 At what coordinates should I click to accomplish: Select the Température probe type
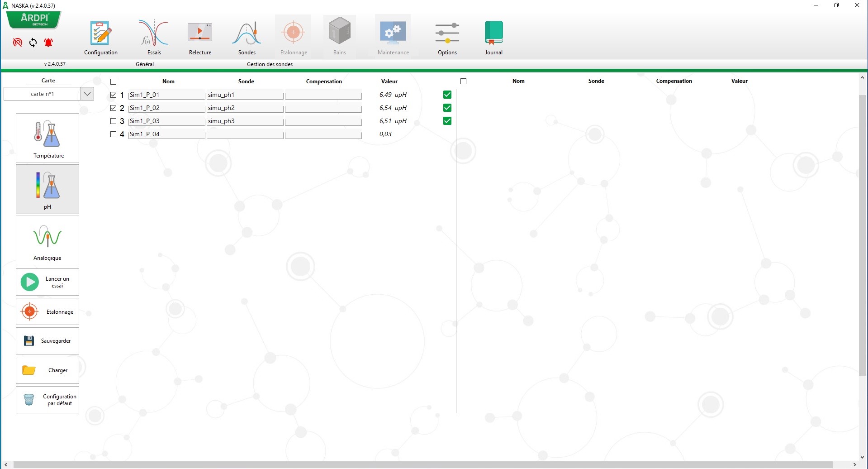pyautogui.click(x=47, y=138)
